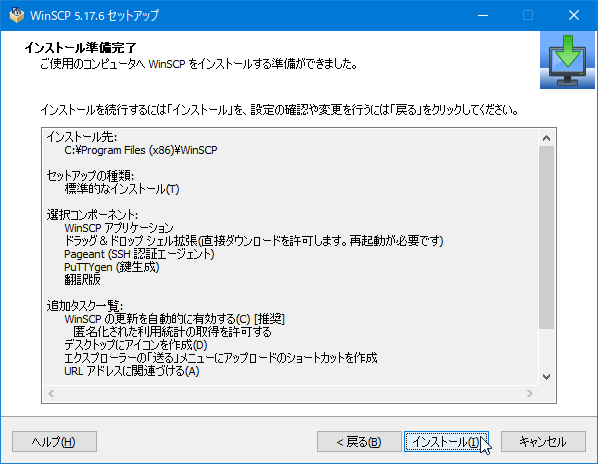Open help via the ヘルプ(H) button
598x464 pixels.
coord(54,442)
